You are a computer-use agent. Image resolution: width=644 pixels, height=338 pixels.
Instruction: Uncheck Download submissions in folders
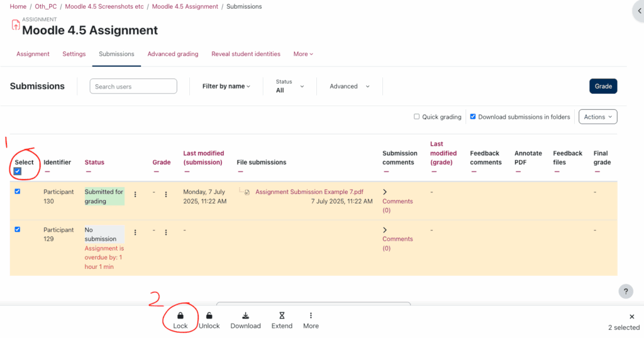coord(474,117)
